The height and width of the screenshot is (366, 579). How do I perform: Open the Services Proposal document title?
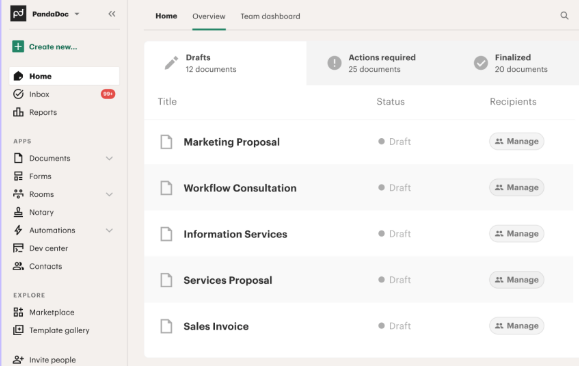tap(228, 280)
